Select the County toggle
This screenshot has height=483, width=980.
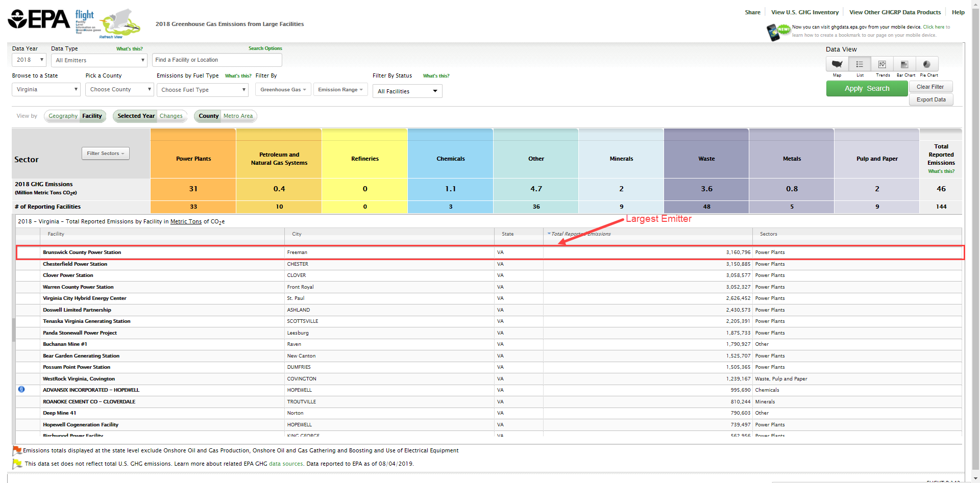pyautogui.click(x=208, y=116)
